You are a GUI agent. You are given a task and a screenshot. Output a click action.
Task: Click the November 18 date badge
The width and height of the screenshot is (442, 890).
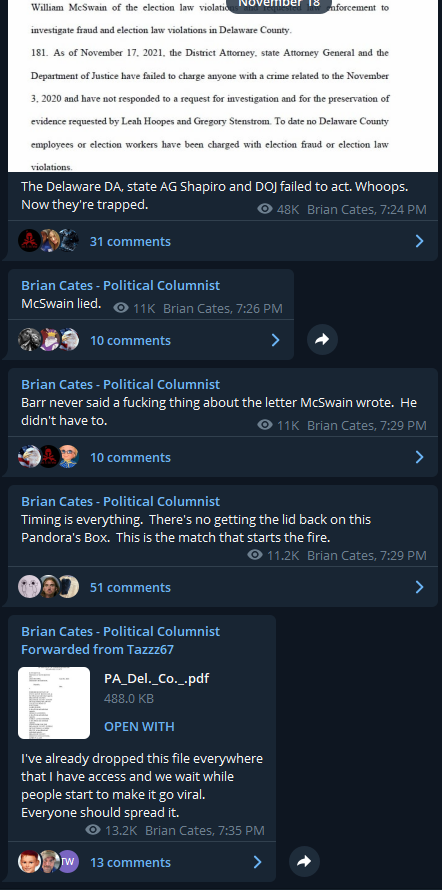278,3
